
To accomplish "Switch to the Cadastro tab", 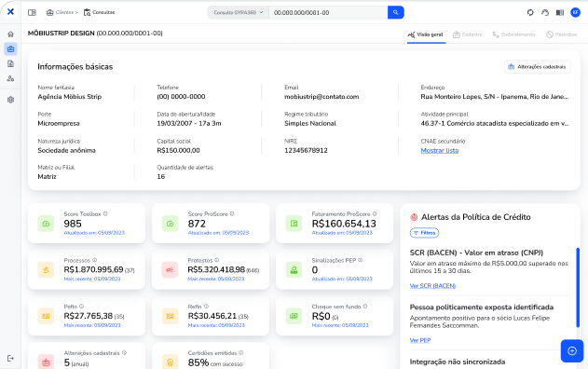I will (x=468, y=34).
